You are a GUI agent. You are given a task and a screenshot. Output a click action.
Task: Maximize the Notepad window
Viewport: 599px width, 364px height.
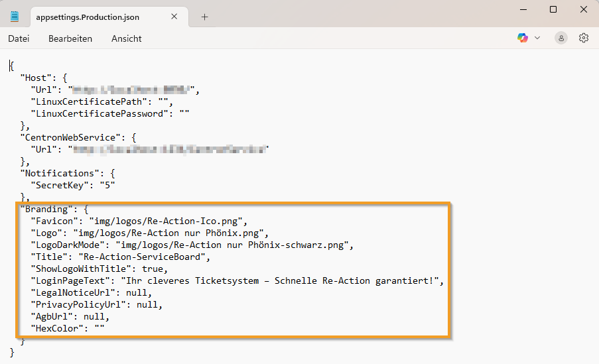(553, 9)
